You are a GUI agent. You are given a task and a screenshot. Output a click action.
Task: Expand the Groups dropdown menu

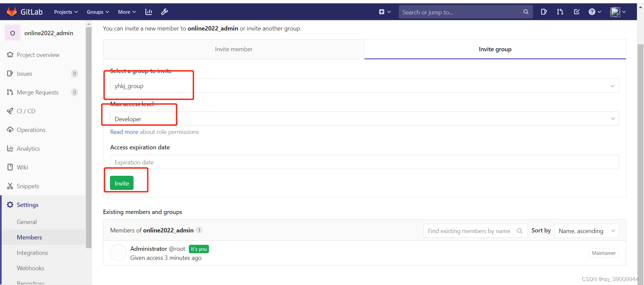point(98,12)
